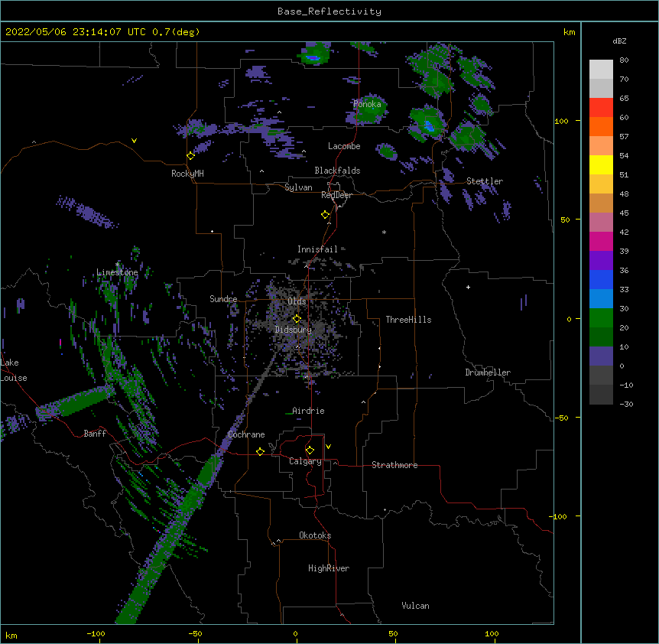
Task: Click the yellow diamond marker south of RedDeer
Action: pos(326,215)
